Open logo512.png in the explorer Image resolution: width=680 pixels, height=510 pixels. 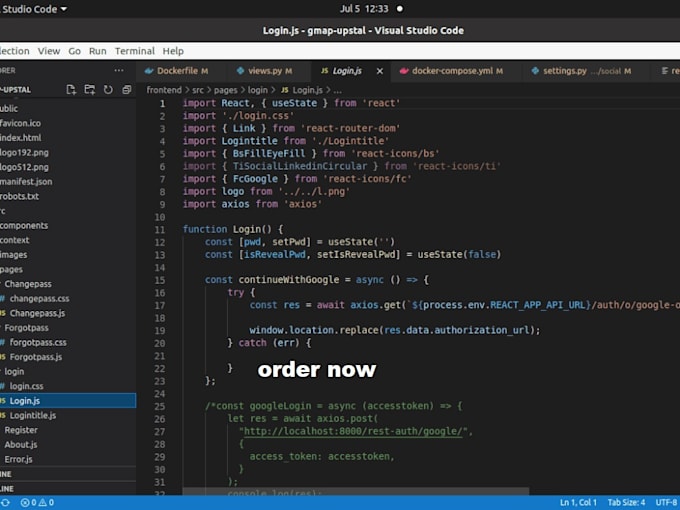coord(24,167)
